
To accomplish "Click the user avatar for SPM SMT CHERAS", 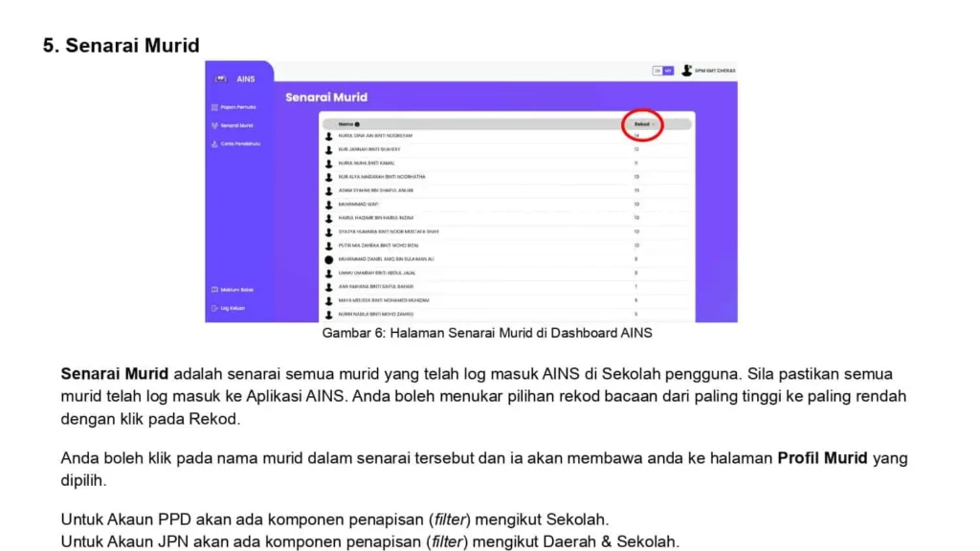I will coord(687,70).
